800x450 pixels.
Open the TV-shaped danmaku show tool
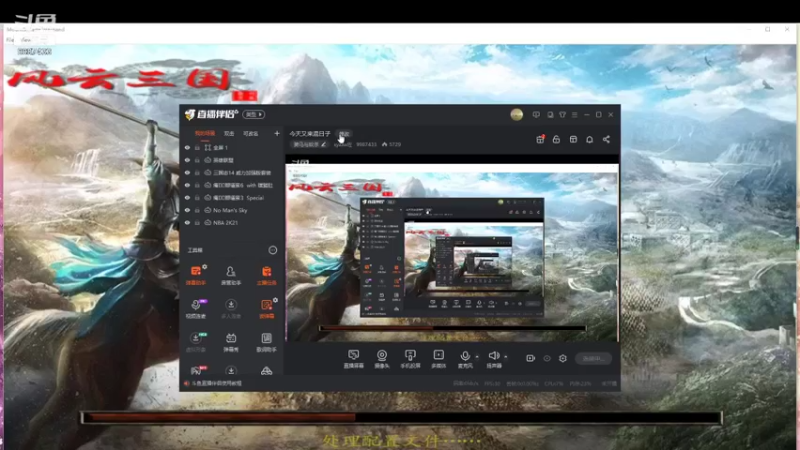pos(231,342)
